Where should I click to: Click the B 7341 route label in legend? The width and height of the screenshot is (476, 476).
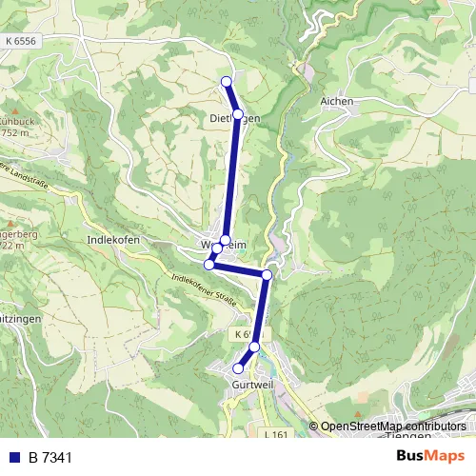click(x=50, y=458)
